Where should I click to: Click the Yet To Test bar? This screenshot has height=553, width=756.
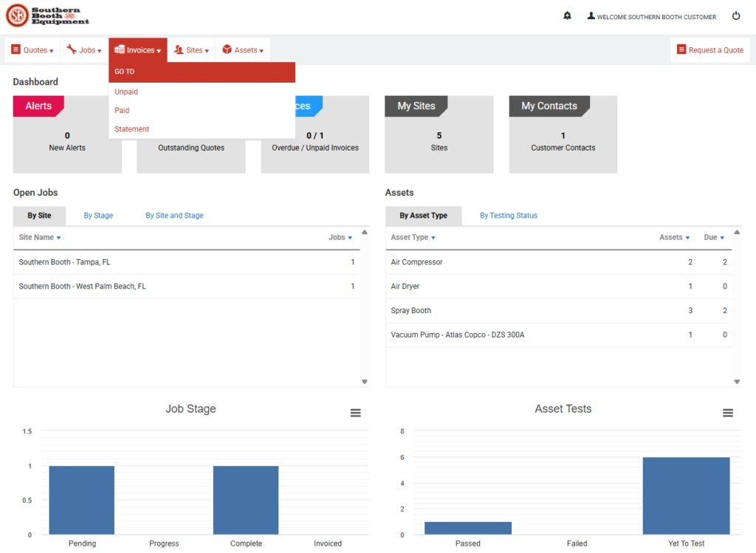click(x=686, y=495)
